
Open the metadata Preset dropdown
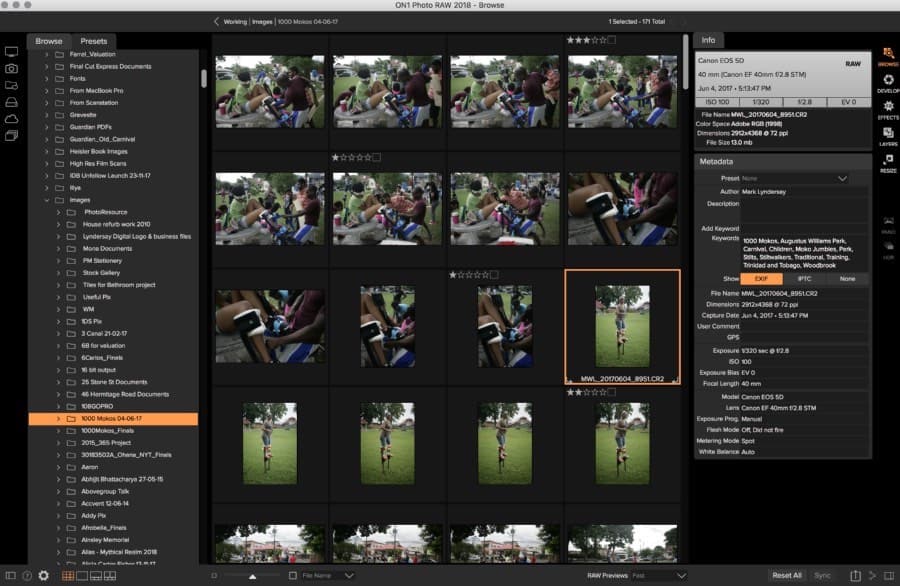[x=794, y=178]
